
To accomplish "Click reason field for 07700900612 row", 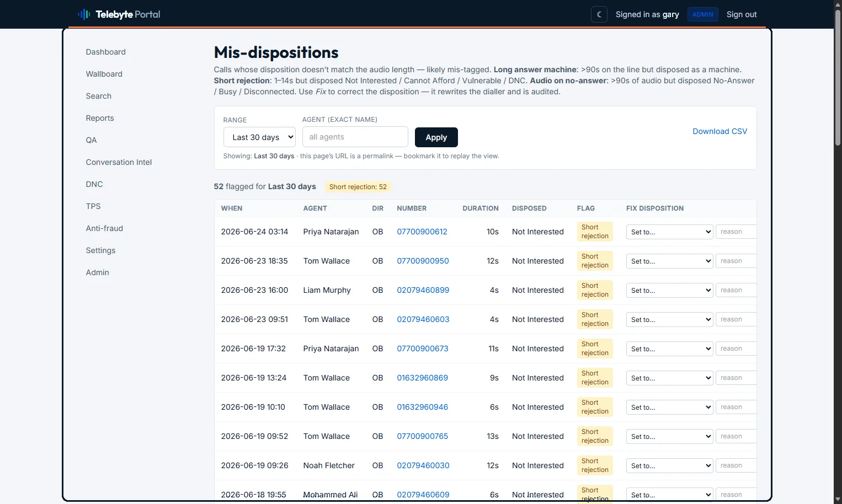I will click(736, 232).
